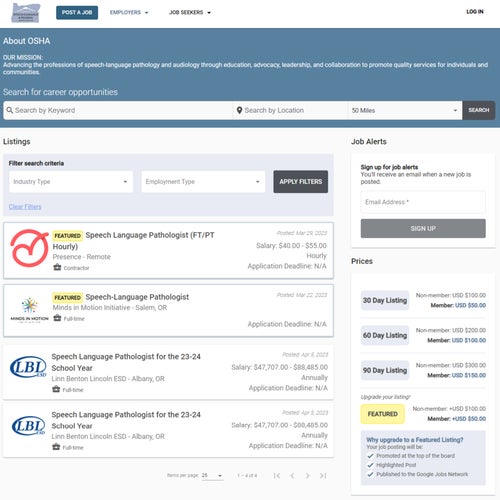Click the Presence - Remote employer text

pos(82,257)
